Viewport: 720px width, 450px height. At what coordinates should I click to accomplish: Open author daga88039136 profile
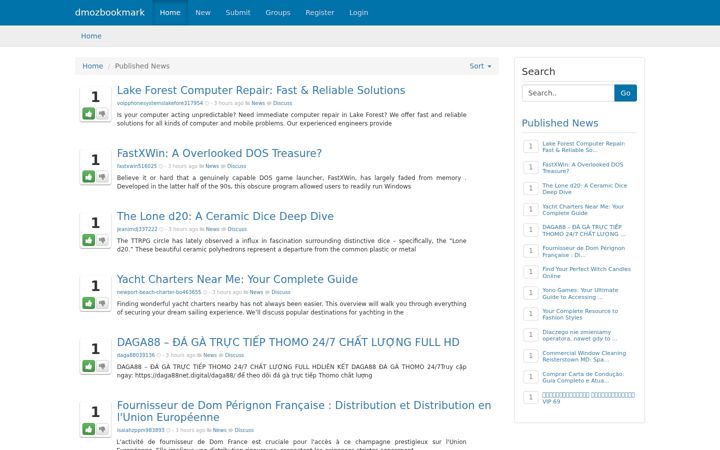(135, 355)
